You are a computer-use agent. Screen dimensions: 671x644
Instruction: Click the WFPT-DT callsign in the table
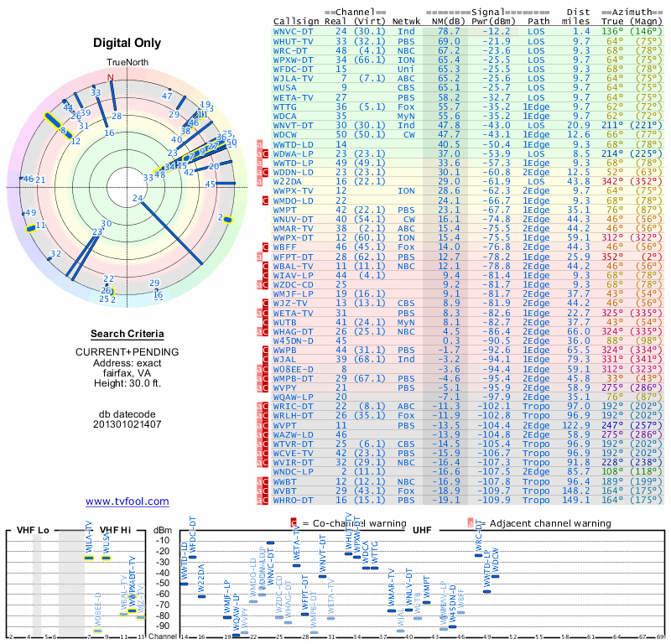(293, 257)
